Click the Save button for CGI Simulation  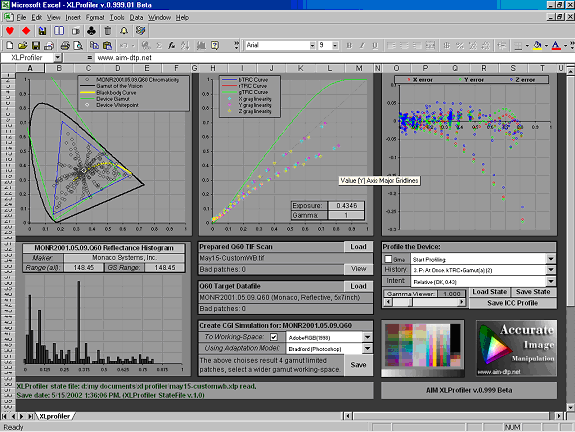(358, 365)
